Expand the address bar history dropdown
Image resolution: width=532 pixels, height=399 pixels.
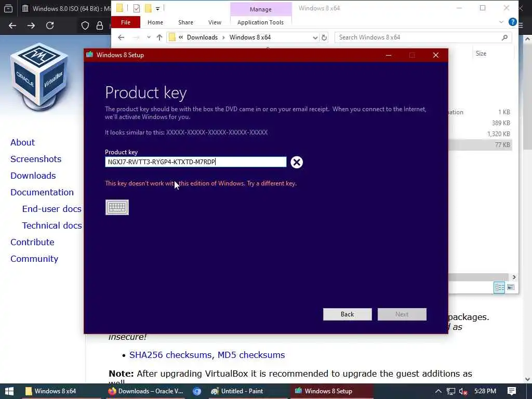pos(315,37)
